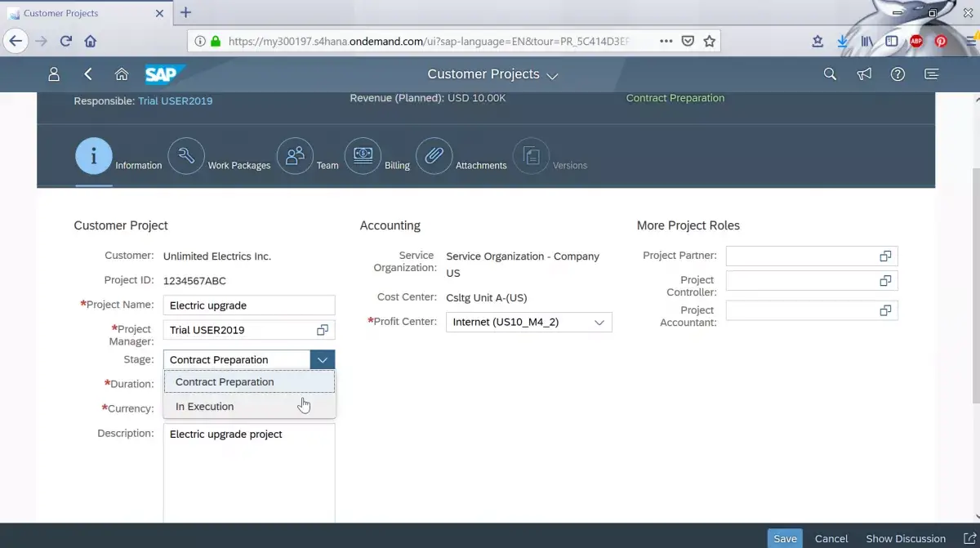Click the Firefox sidebar toggle icon

892,41
